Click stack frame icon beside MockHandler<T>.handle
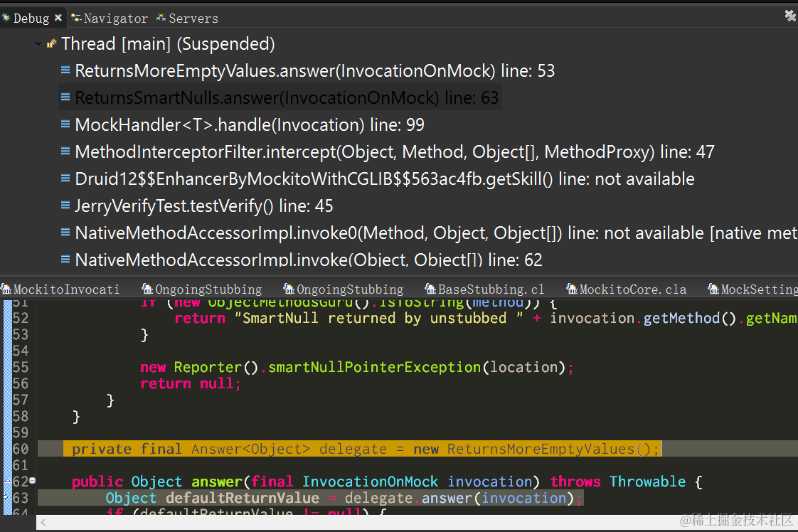798x532 pixels. [x=65, y=124]
